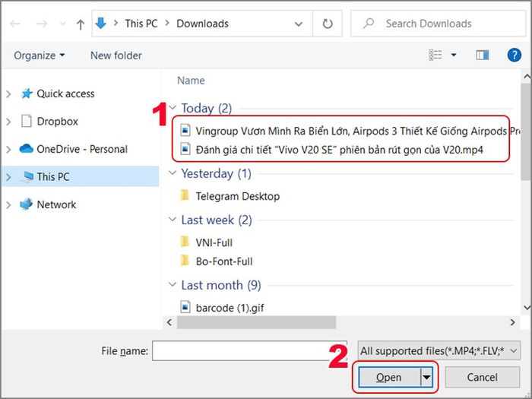Expand the Quick access tree node
This screenshot has height=399, width=532.
coord(9,94)
